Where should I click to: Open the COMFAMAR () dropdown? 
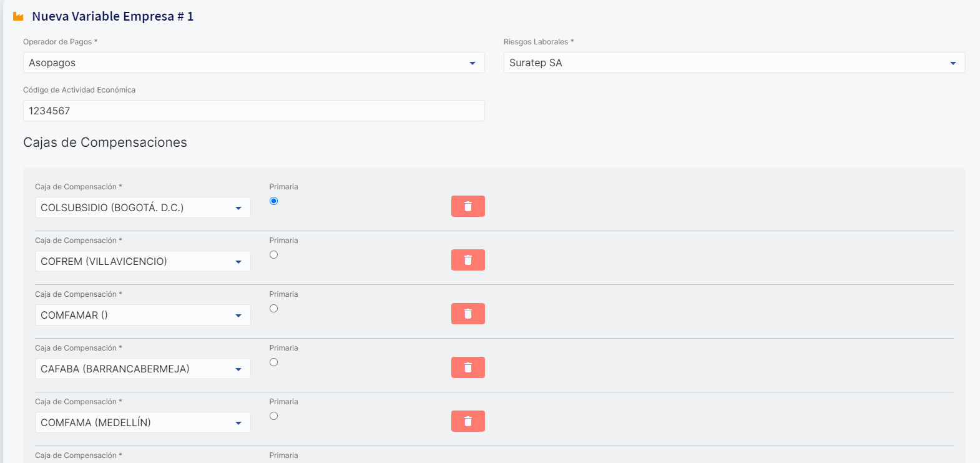pyautogui.click(x=143, y=315)
